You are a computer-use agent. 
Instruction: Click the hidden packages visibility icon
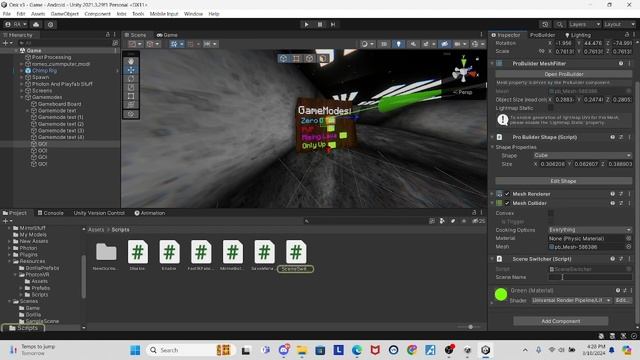(x=478, y=221)
